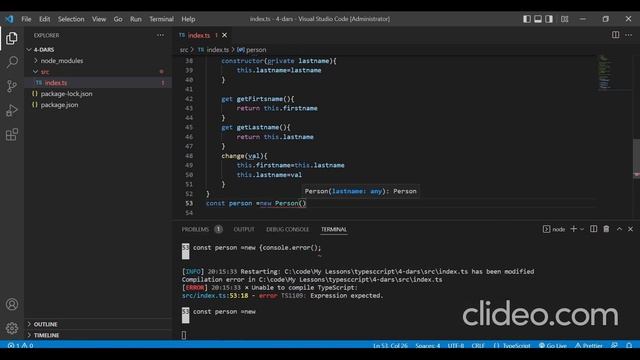This screenshot has height=360, width=640.
Task: Open the Selection menu
Action: (71, 19)
